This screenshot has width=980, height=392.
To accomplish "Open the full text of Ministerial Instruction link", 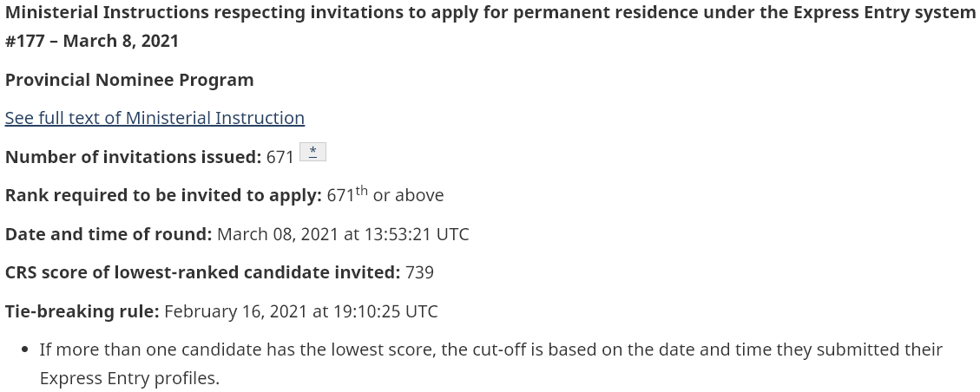I will (155, 118).
